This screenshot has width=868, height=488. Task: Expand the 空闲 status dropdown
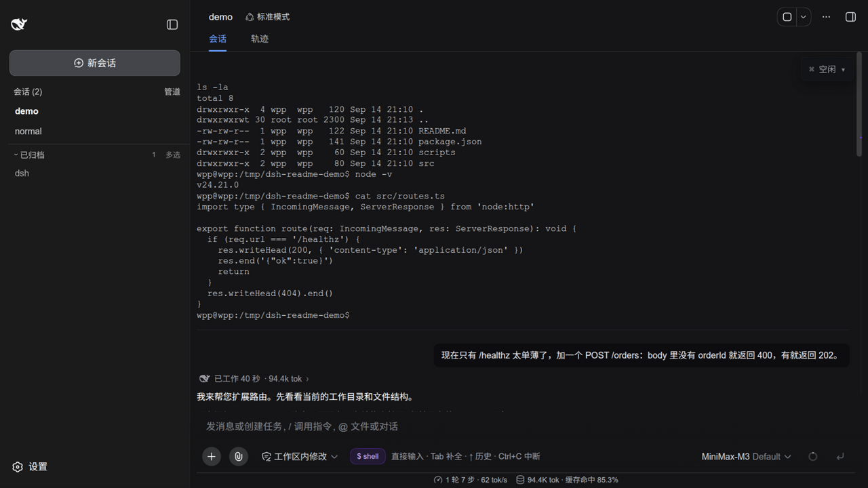[x=827, y=69]
